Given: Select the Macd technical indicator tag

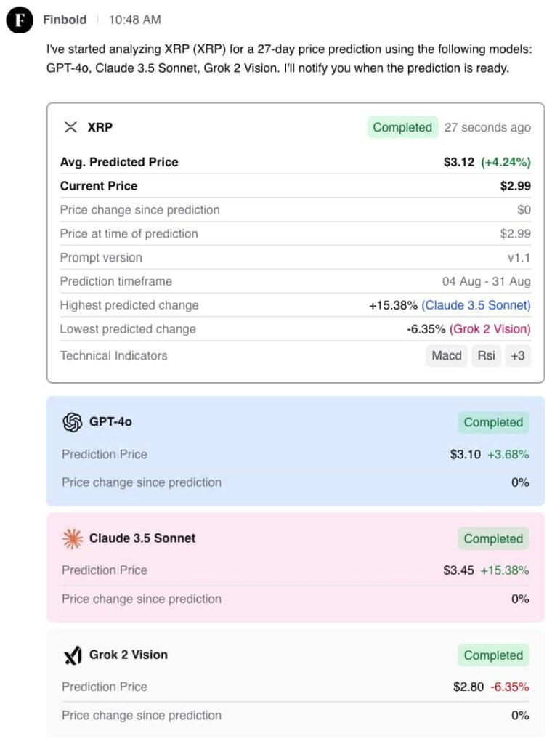Looking at the screenshot, I should pos(447,355).
